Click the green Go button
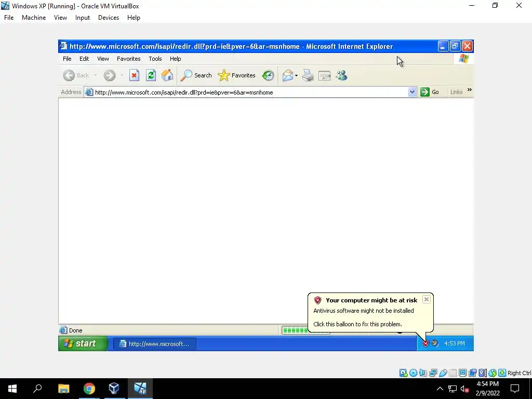Screen dimensions: 532x399 [430, 92]
